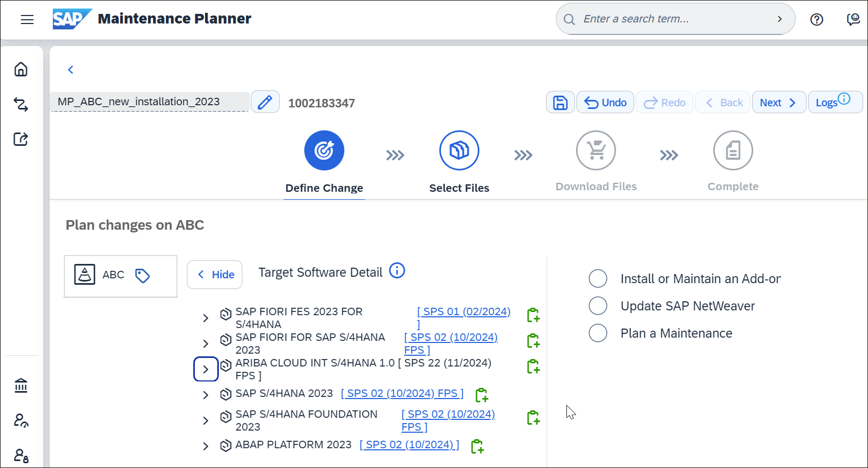Open SPS 01 (02/2024) link
The height and width of the screenshot is (468, 868).
point(464,311)
